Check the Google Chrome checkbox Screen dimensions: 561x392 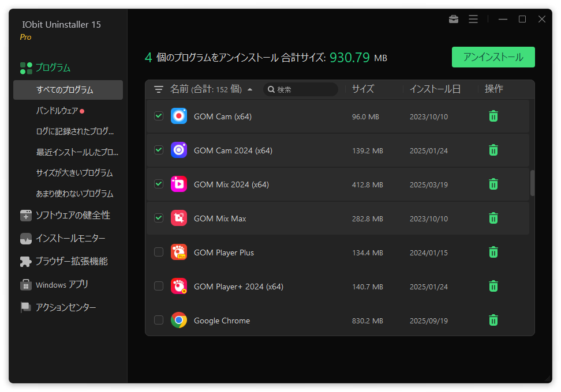pos(159,320)
